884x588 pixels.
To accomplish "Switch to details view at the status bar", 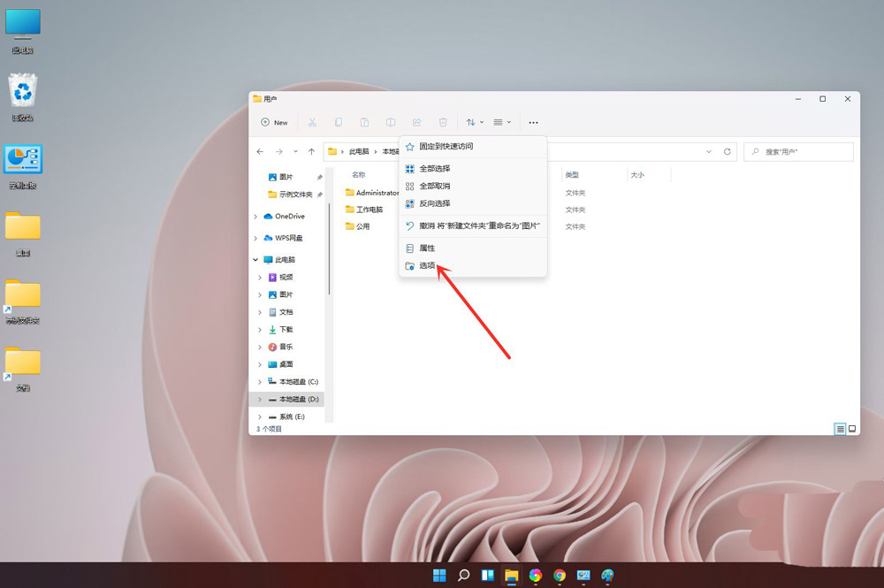I will point(840,429).
